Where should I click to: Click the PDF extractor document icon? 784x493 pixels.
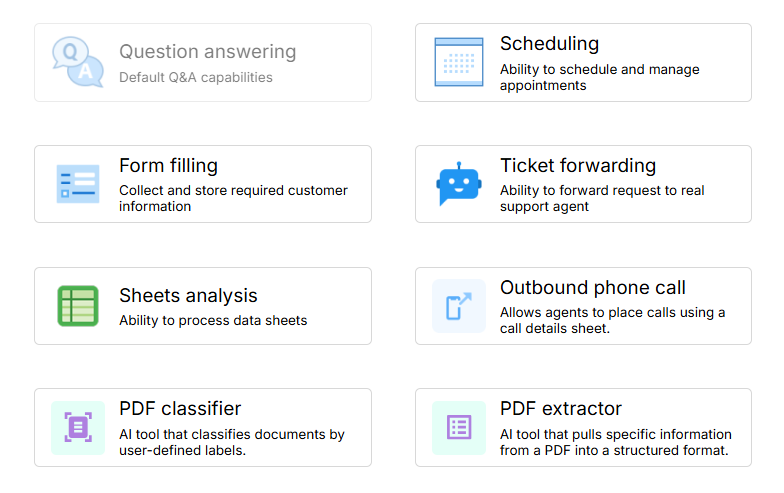(459, 428)
